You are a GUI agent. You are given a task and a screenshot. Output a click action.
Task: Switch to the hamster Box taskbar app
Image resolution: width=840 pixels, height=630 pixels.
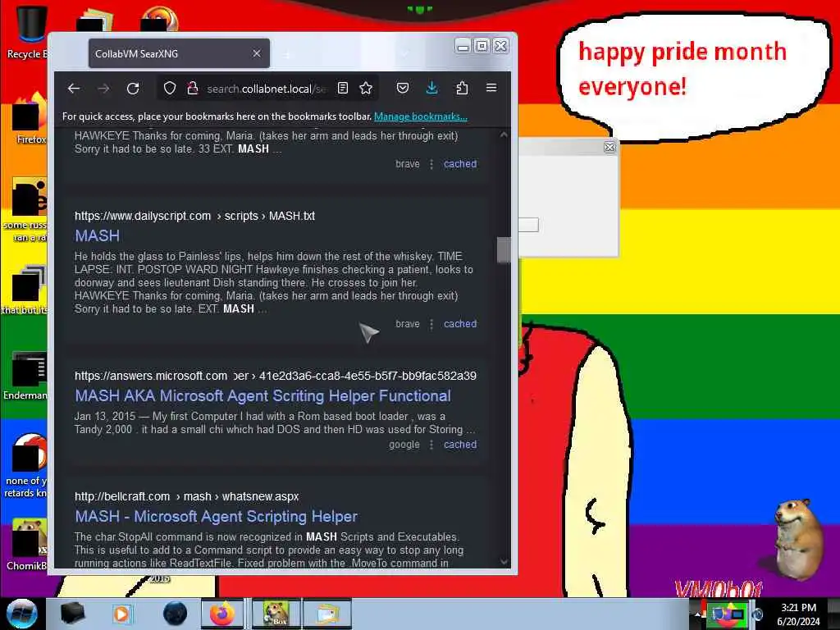[276, 614]
